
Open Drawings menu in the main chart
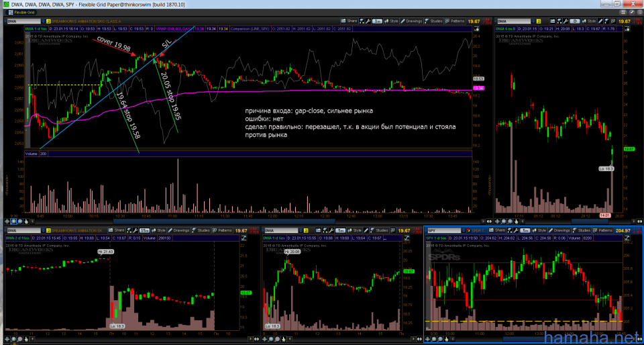pos(411,21)
